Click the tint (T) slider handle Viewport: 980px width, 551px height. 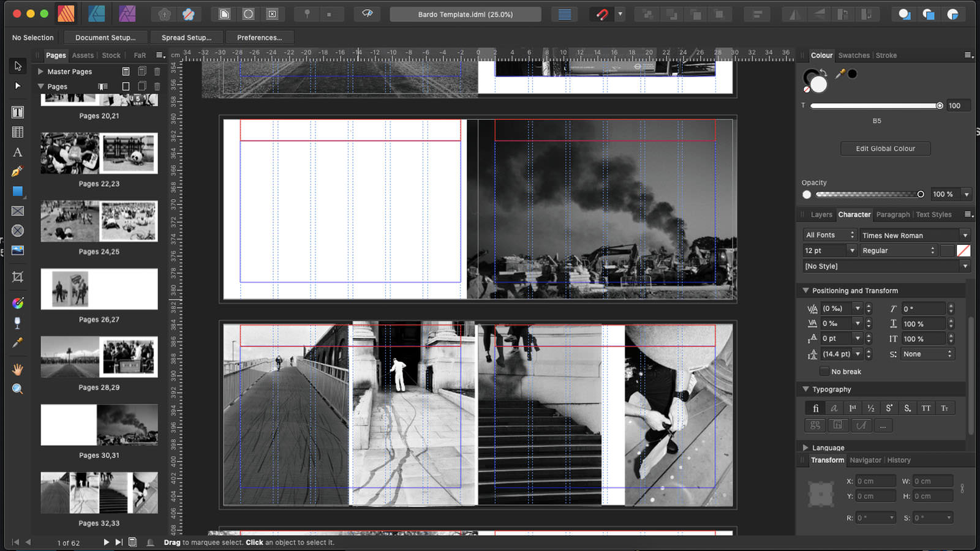tap(940, 106)
